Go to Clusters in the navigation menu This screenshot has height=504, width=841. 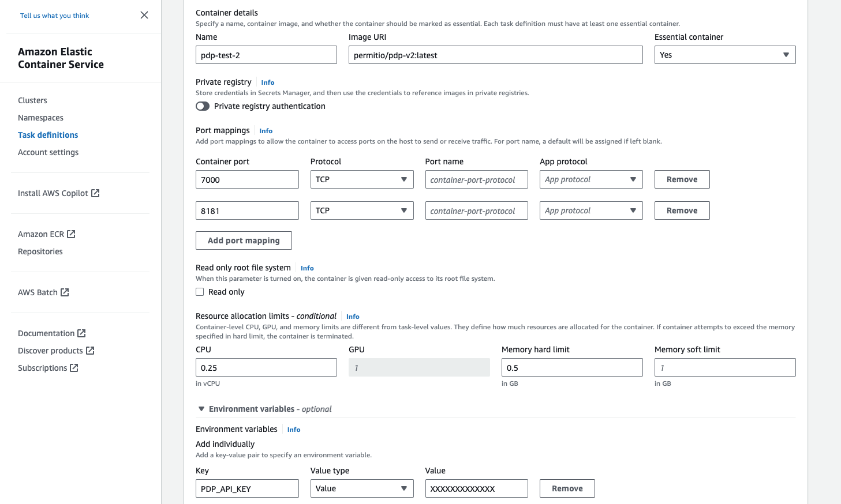[x=32, y=100]
